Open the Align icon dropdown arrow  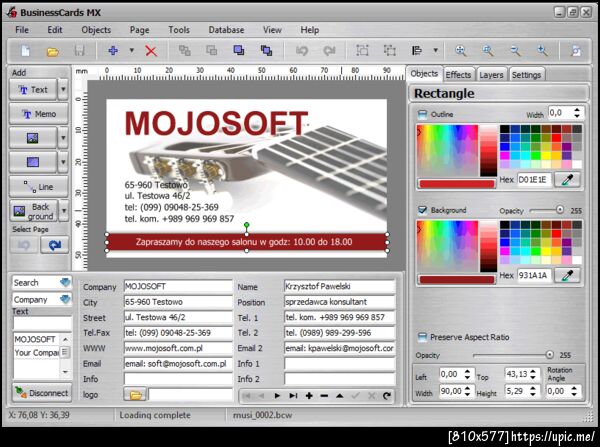(435, 50)
